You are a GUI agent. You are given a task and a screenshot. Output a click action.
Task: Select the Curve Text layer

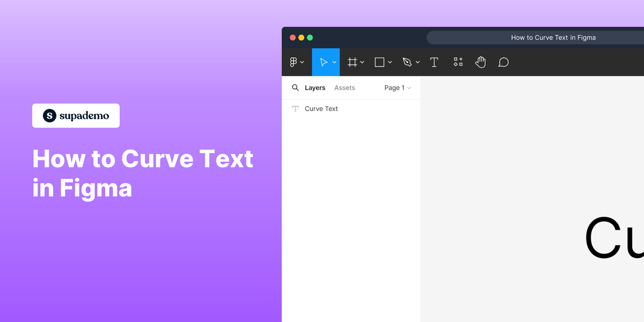(x=321, y=108)
